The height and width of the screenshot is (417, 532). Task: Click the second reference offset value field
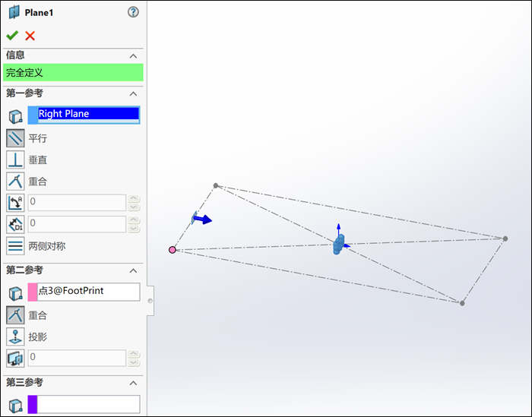click(x=77, y=358)
